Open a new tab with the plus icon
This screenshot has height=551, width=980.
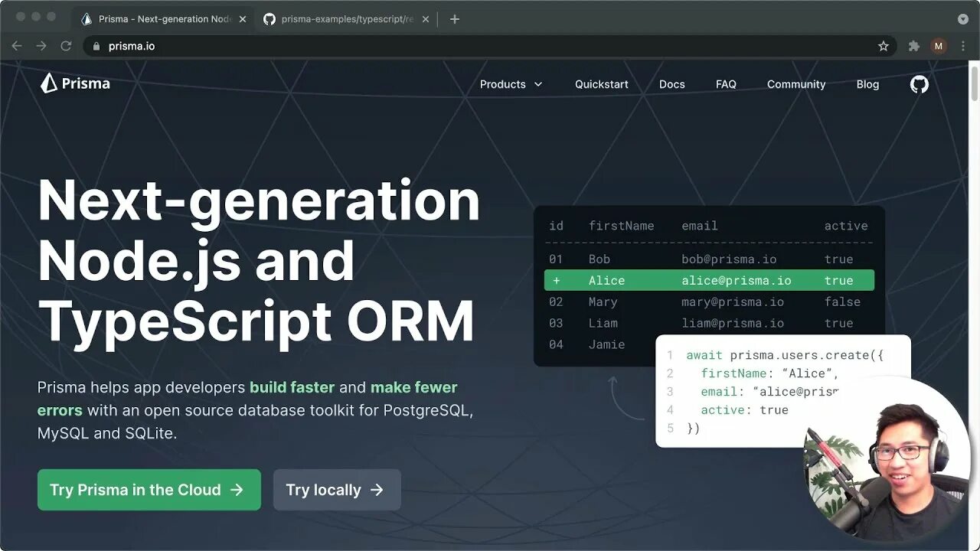pyautogui.click(x=455, y=19)
